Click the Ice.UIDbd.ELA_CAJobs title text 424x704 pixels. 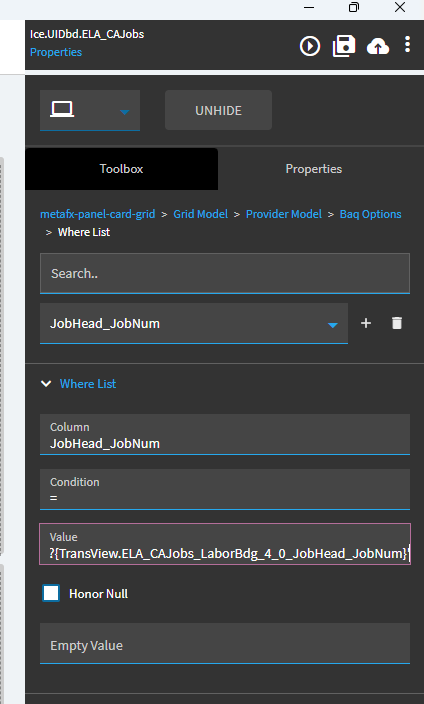pyautogui.click(x=87, y=34)
